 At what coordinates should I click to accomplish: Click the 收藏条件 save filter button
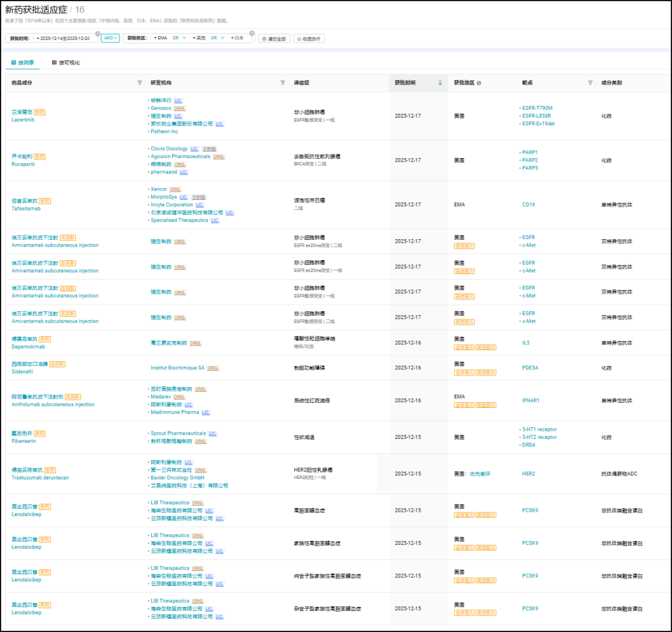pos(309,39)
